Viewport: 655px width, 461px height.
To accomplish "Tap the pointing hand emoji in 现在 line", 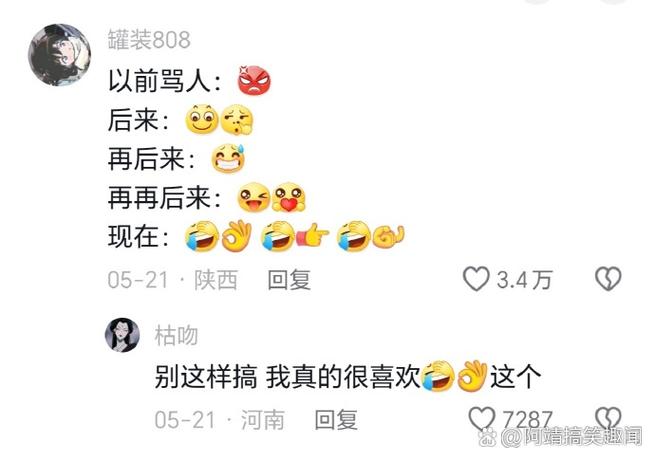I will 312,236.
